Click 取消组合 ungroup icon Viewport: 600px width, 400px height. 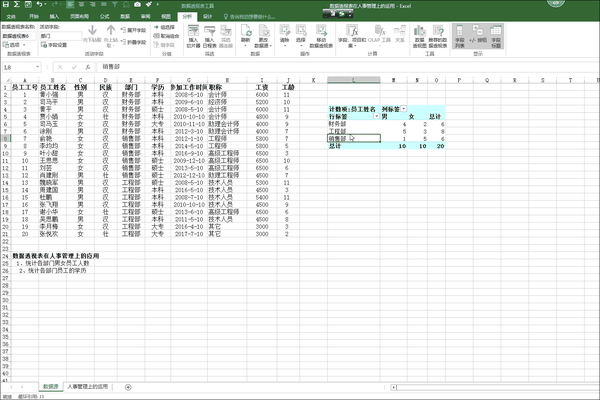point(166,36)
